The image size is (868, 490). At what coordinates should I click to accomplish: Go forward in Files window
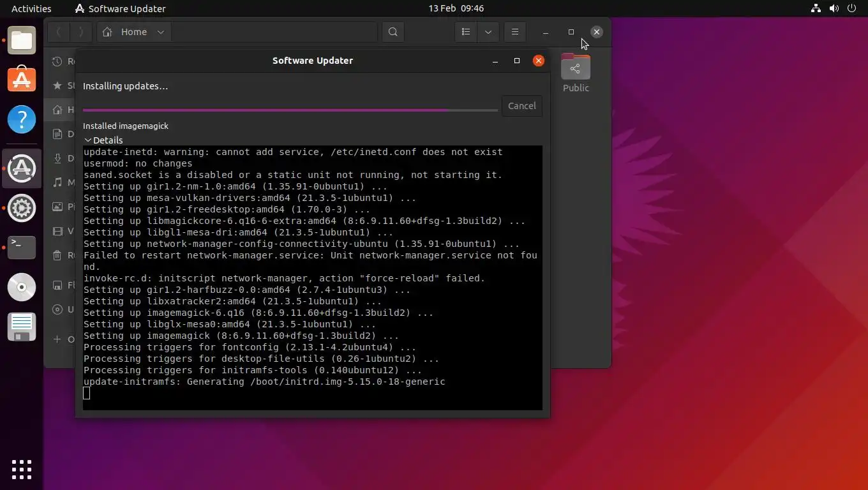81,32
